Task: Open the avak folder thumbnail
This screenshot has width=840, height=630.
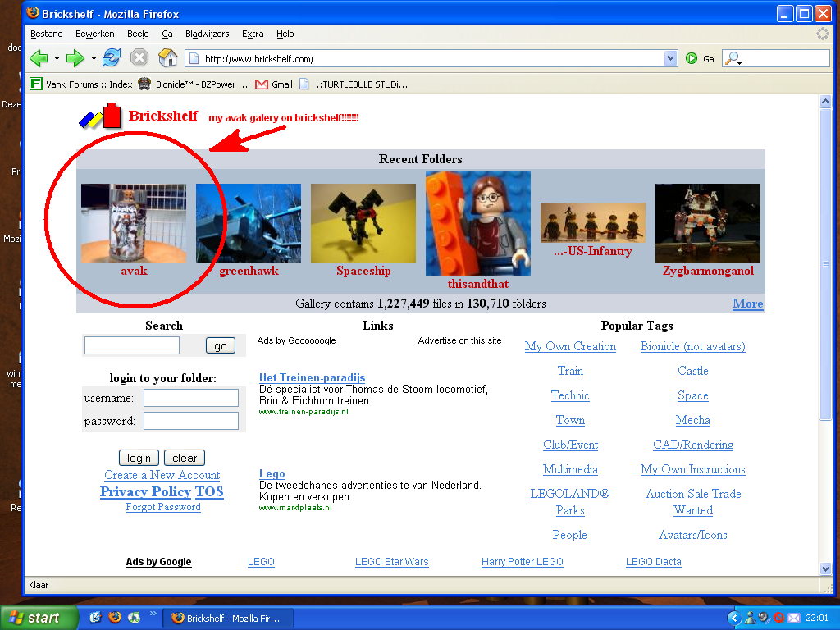Action: point(134,223)
